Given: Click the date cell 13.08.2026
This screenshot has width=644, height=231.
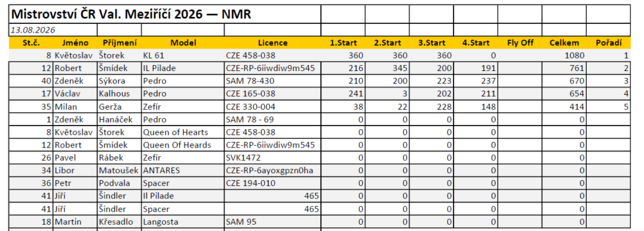Looking at the screenshot, I should (x=53, y=30).
